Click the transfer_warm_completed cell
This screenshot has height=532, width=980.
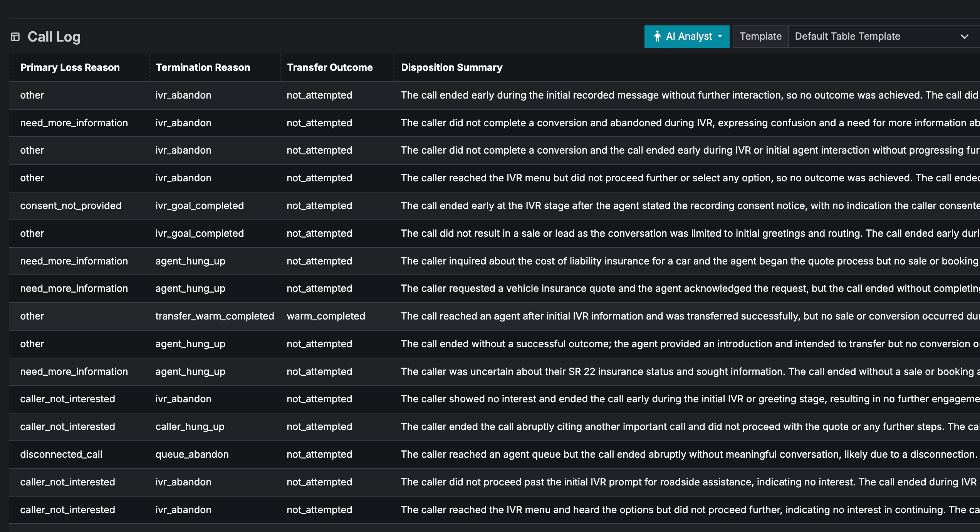tap(215, 316)
